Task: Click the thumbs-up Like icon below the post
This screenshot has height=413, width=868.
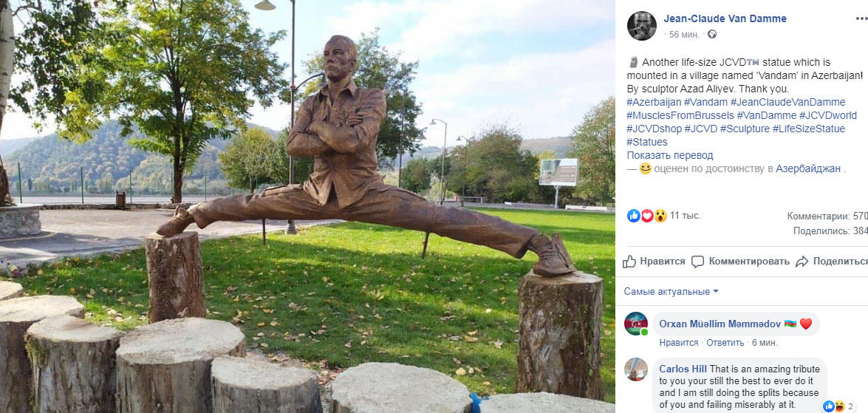Action: [629, 262]
